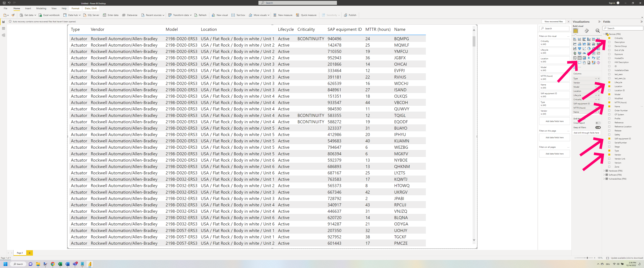Image resolution: width=644 pixels, height=268 pixels.
Task: Click the View recovered files button
Action: click(553, 21)
